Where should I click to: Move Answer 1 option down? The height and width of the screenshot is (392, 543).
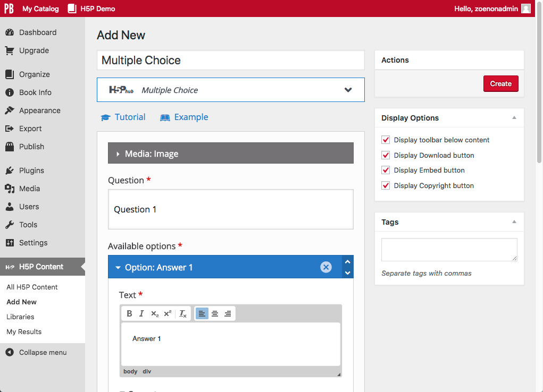(x=348, y=272)
